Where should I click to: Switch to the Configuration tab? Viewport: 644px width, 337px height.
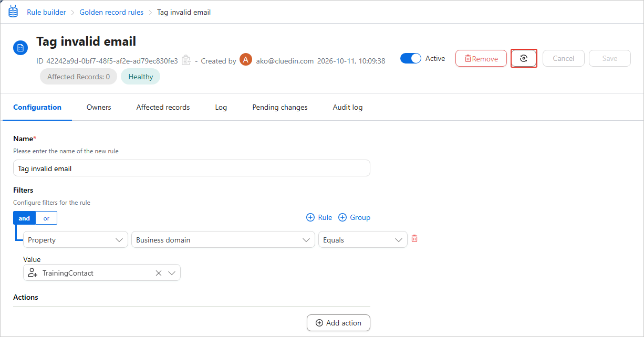tap(37, 107)
